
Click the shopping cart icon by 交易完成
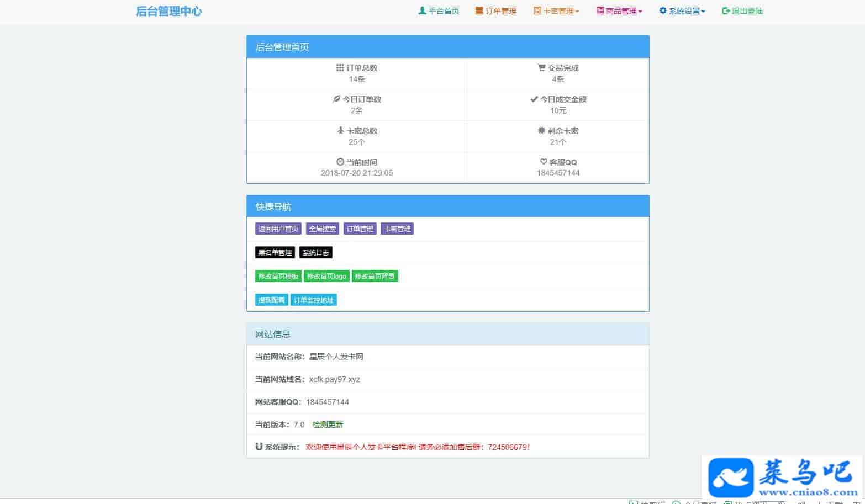(541, 68)
